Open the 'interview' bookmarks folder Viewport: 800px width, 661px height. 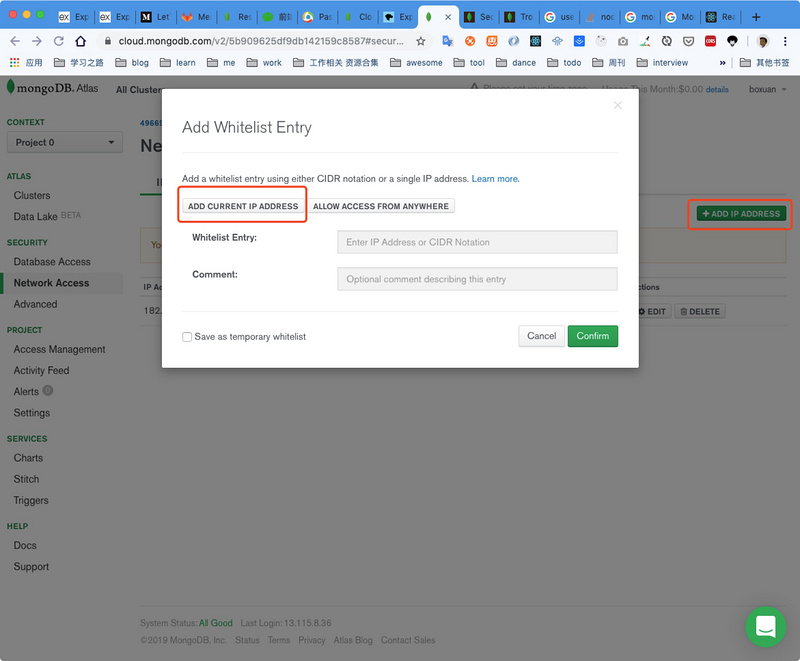[x=662, y=62]
